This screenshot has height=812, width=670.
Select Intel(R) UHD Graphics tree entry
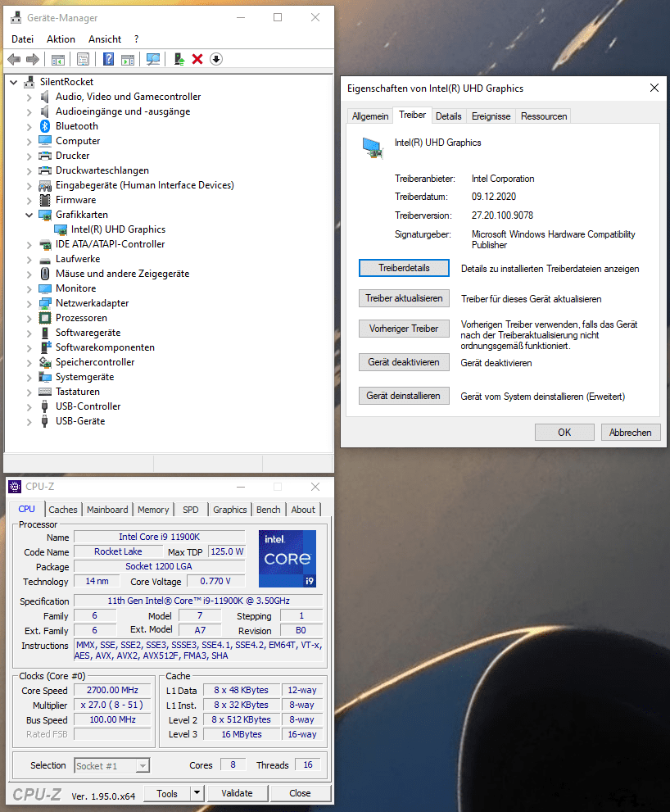(118, 229)
